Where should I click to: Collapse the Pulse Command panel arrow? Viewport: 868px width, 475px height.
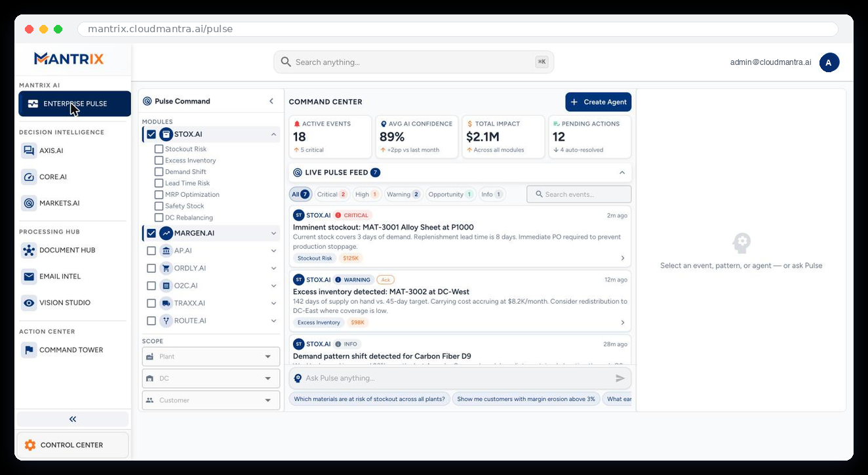(x=271, y=101)
